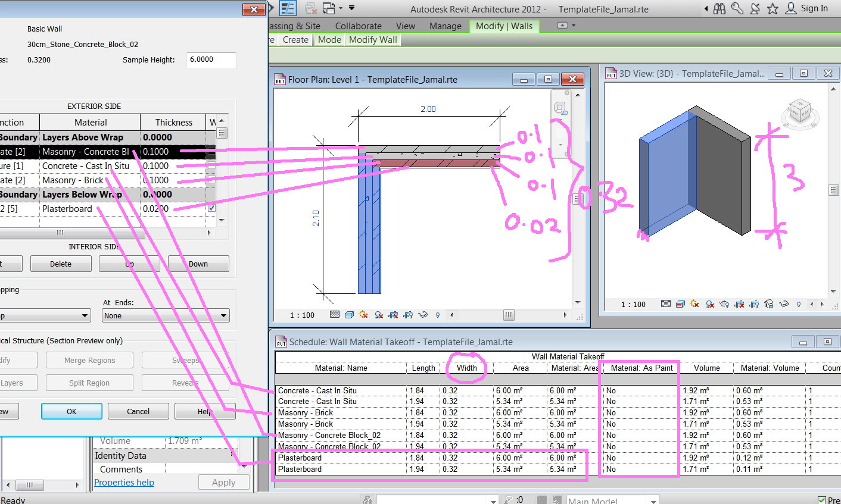Toggle the checkbox at the status bar's right end
The height and width of the screenshot is (504, 841).
tap(822, 500)
